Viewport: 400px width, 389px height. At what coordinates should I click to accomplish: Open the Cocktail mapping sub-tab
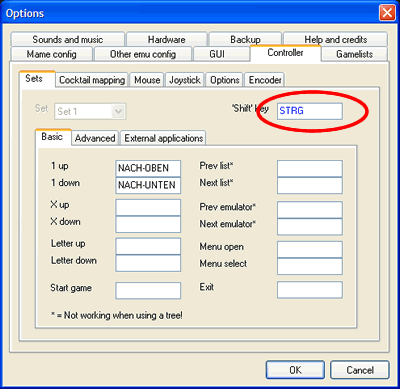click(x=92, y=80)
